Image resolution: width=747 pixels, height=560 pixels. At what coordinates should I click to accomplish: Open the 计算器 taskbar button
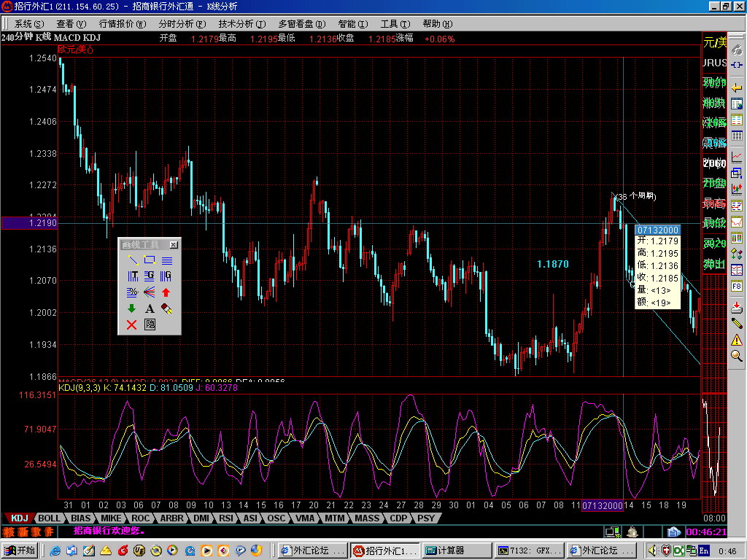(456, 551)
